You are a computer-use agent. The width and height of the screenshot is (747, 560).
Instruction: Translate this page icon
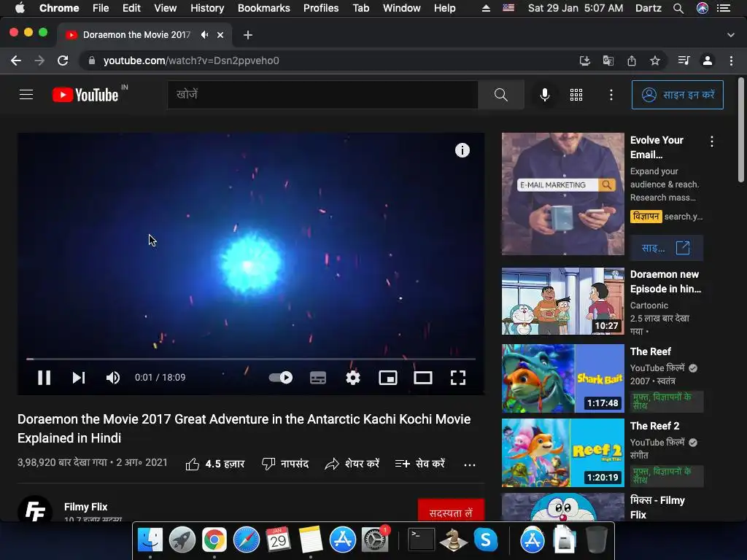pos(608,61)
